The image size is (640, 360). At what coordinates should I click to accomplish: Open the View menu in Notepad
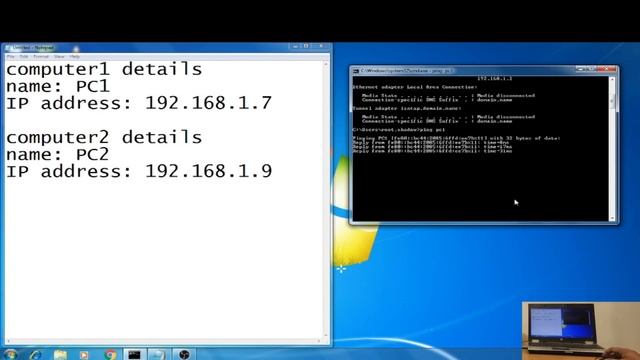(x=60, y=56)
